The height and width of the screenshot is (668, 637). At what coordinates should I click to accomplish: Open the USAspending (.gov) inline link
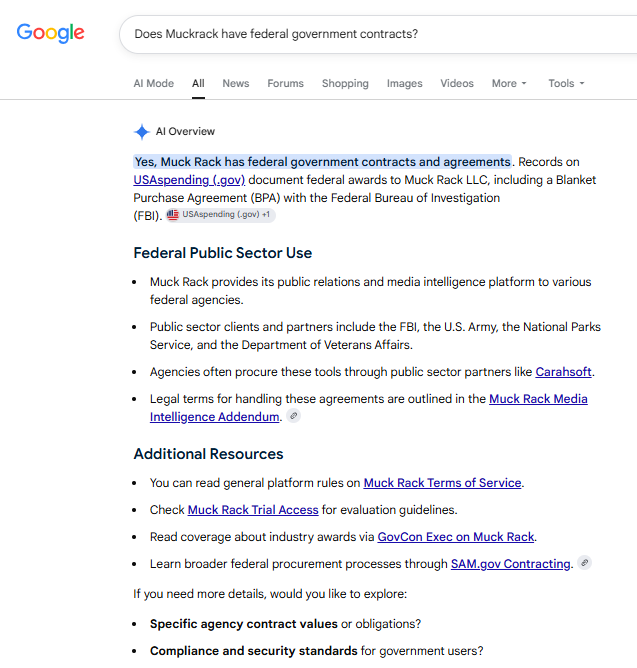(x=189, y=180)
